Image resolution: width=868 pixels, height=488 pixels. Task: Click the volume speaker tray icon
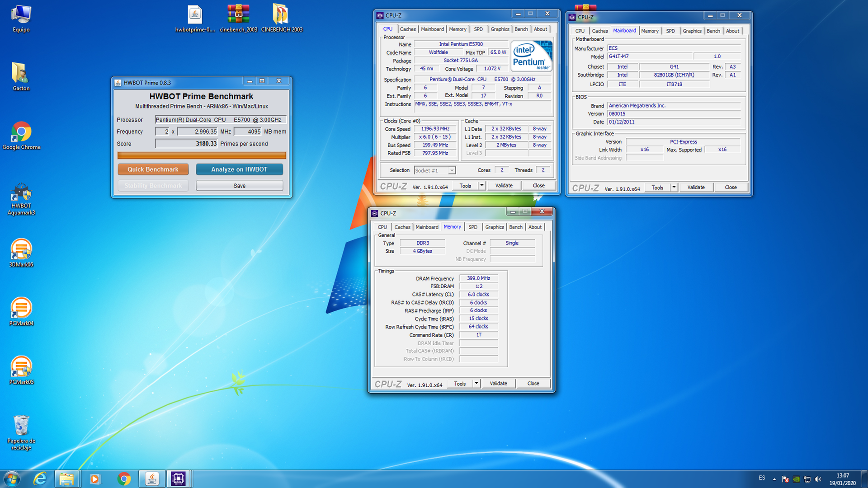818,479
